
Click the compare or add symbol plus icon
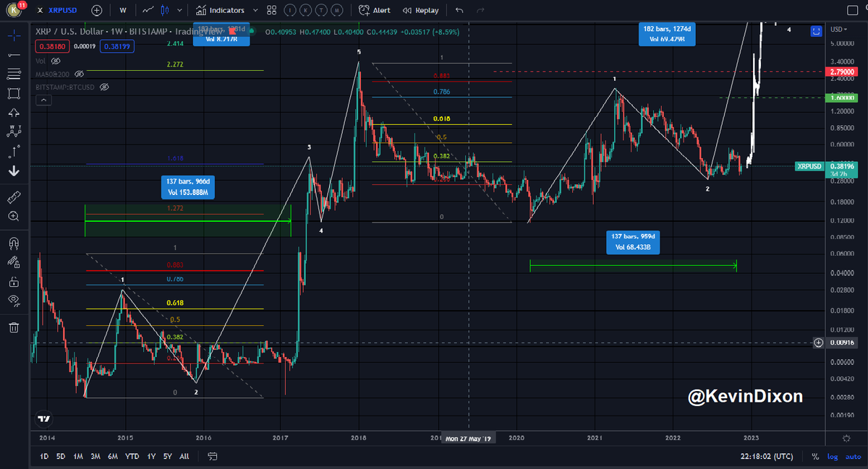coord(97,10)
